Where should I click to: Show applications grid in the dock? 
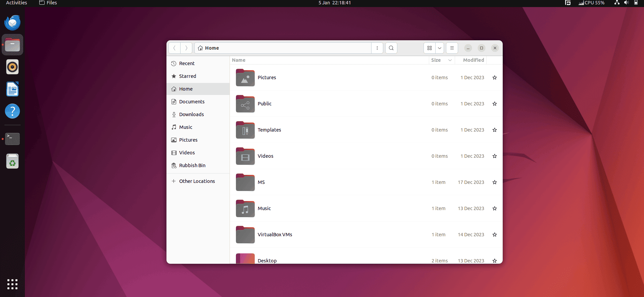12,284
